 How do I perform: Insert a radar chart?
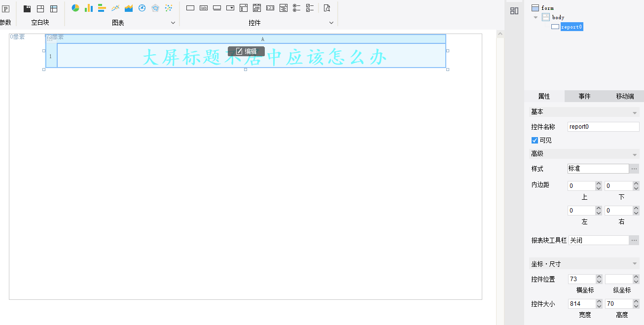pyautogui.click(x=155, y=8)
